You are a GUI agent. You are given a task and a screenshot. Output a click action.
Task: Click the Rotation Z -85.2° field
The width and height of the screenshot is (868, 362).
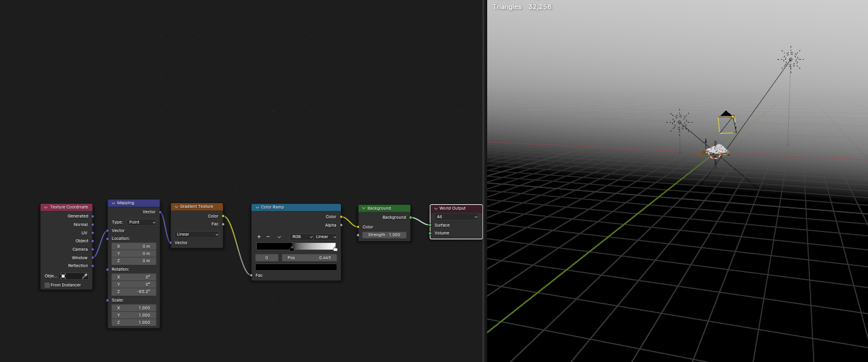134,292
